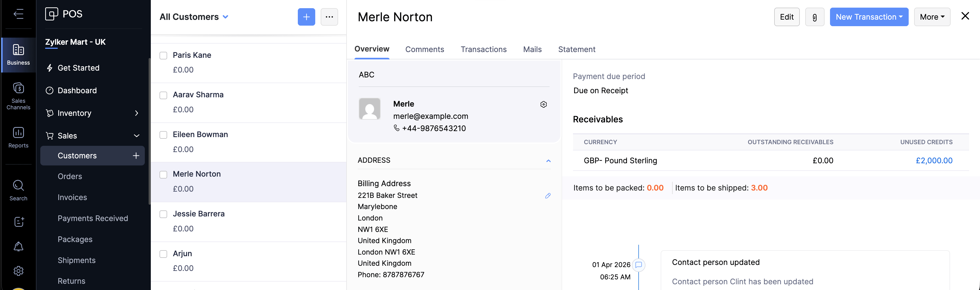980x290 pixels.
Task: Open the customer list ellipsis options
Action: point(329,17)
